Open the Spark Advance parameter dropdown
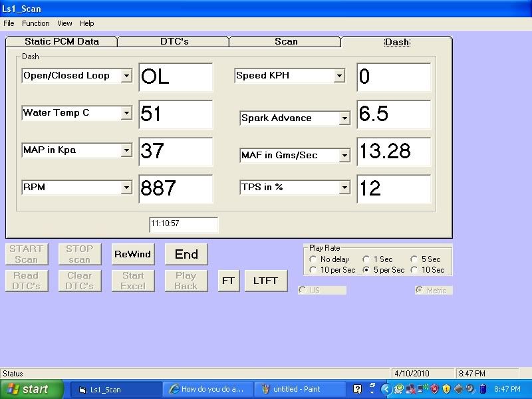The image size is (532, 399). tap(344, 118)
